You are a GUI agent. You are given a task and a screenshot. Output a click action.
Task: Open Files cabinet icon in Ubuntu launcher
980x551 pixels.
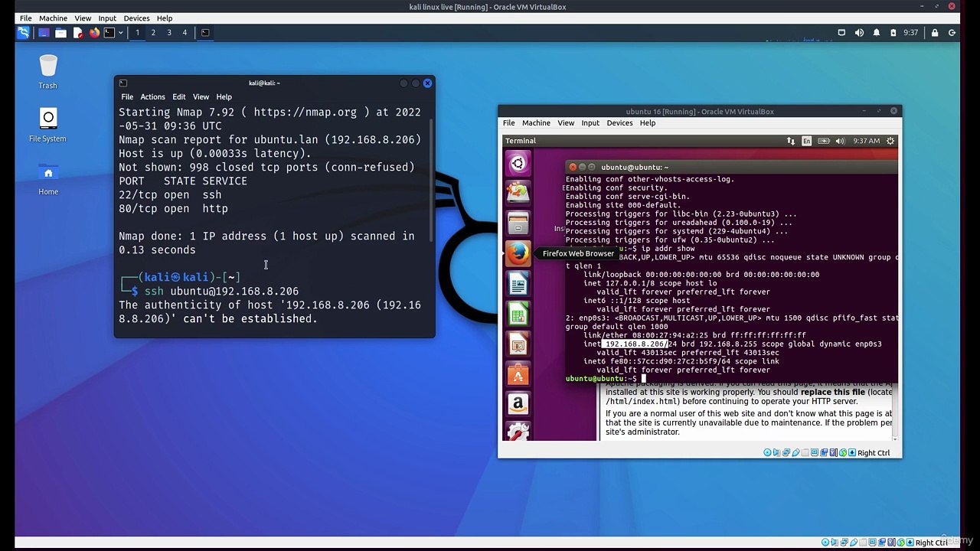518,223
